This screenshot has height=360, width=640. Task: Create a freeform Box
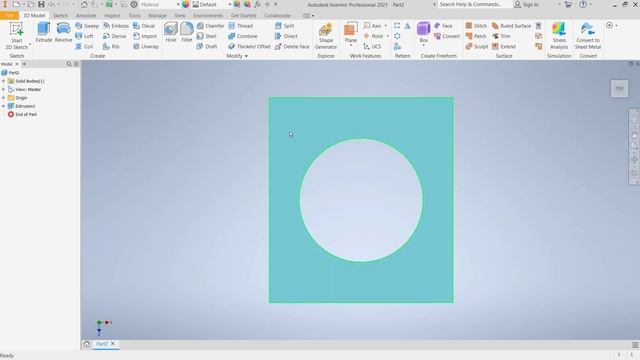423,33
